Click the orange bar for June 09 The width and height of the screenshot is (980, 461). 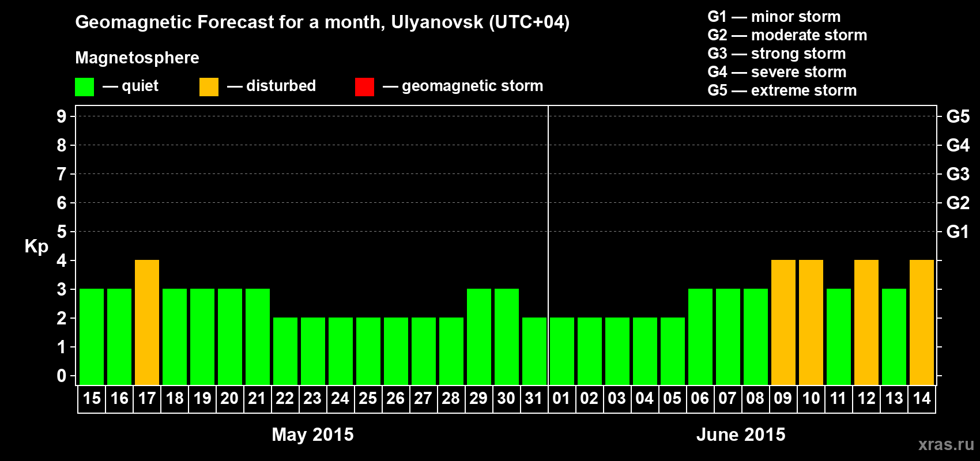pos(783,322)
